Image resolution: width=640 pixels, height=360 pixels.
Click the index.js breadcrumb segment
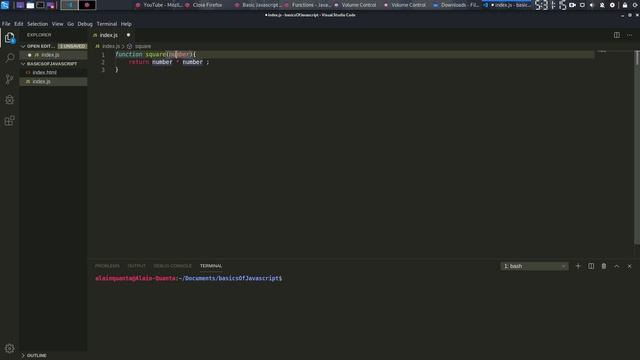pyautogui.click(x=111, y=47)
